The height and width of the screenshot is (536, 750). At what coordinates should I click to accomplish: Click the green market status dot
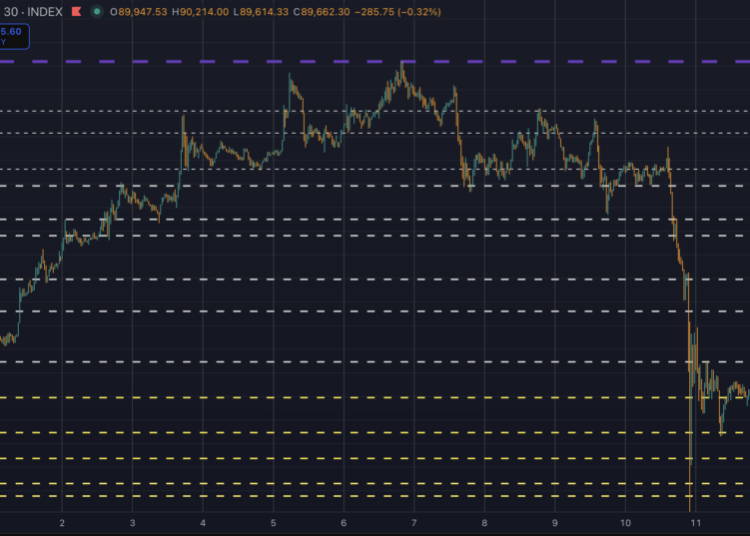pos(96,12)
